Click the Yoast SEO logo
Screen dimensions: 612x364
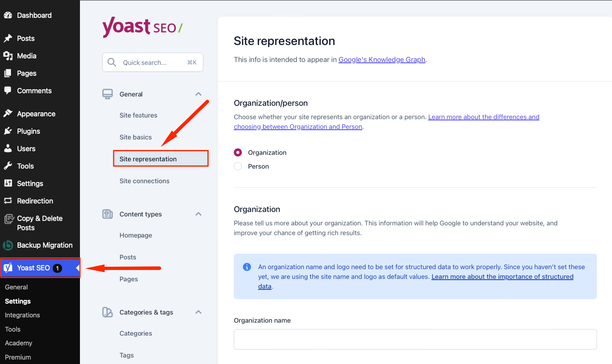coord(142,27)
